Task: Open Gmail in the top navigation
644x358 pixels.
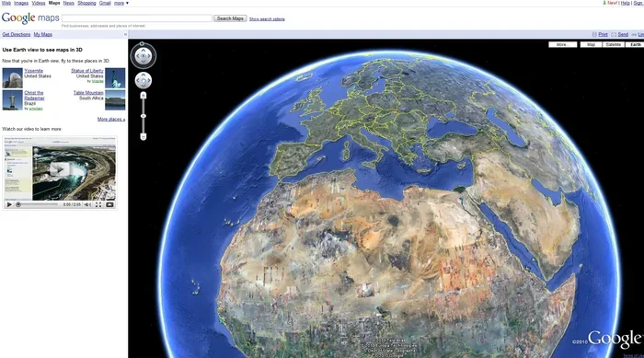Action: pos(105,3)
